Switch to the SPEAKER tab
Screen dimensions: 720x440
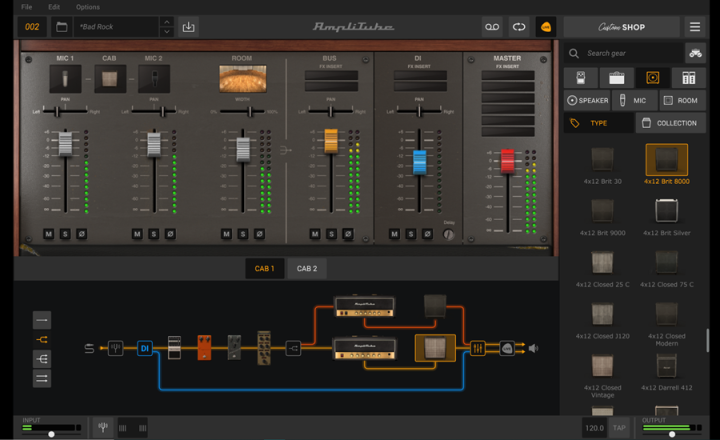[587, 101]
